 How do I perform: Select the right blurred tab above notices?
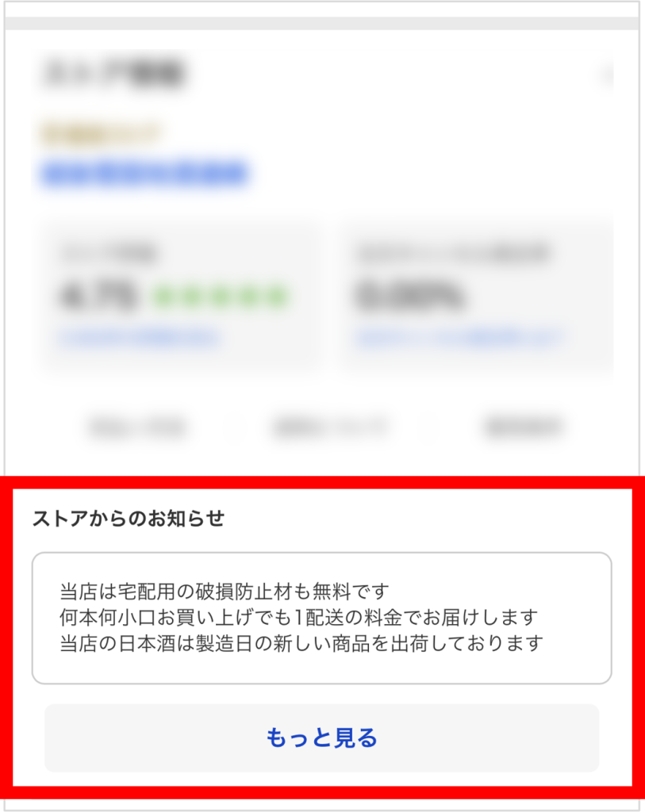click(524, 427)
